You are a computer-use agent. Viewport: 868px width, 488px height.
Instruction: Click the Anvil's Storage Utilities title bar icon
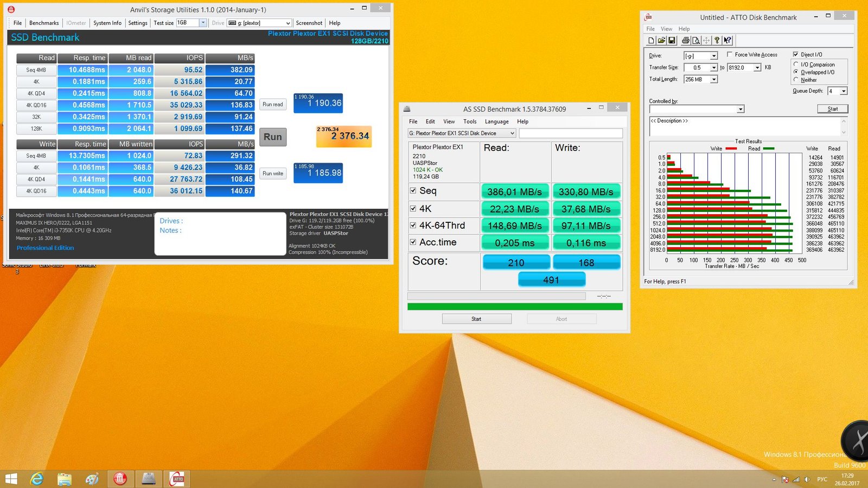tap(11, 9)
